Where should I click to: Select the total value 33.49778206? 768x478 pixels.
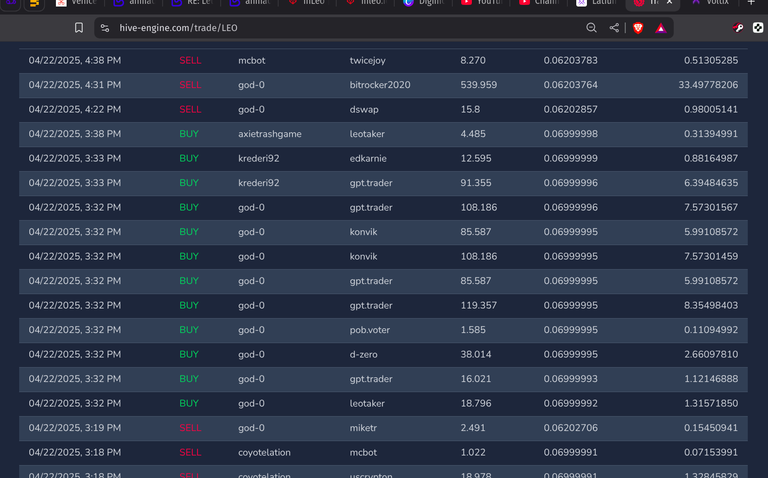pos(708,85)
